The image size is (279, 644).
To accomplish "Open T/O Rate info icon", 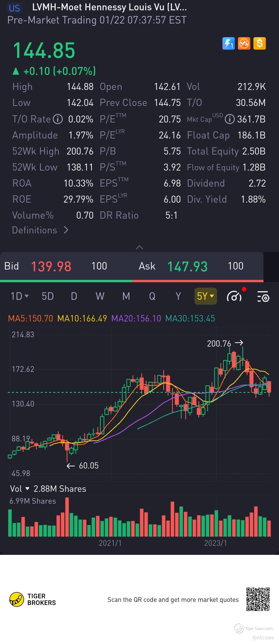I will pyautogui.click(x=58, y=119).
